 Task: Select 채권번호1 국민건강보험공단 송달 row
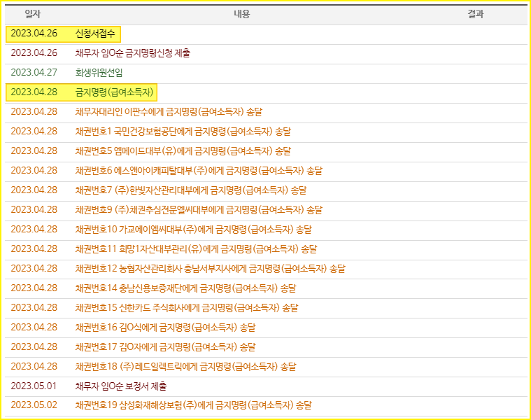point(266,132)
